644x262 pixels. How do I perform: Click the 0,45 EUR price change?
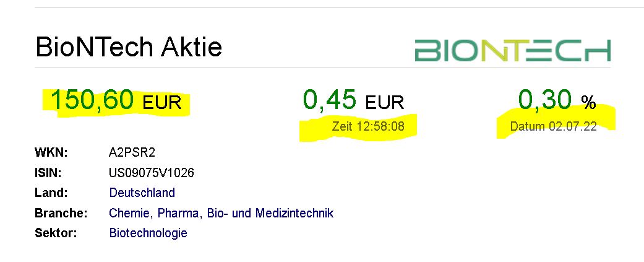[353, 100]
